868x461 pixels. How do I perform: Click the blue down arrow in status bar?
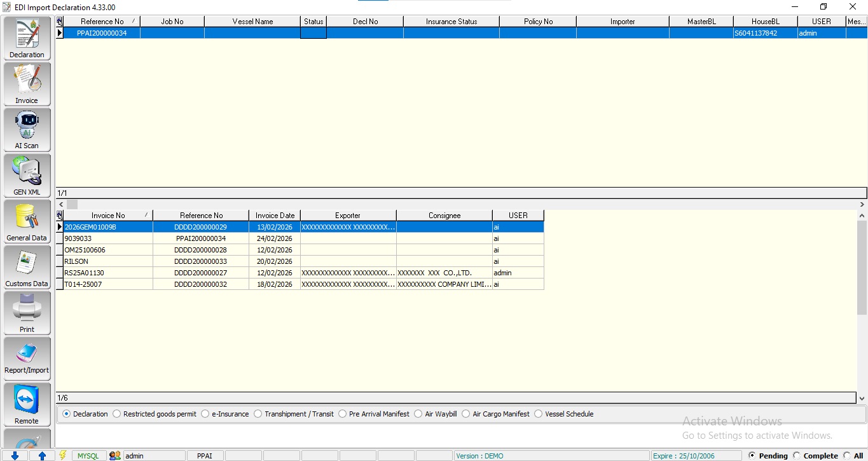click(15, 456)
